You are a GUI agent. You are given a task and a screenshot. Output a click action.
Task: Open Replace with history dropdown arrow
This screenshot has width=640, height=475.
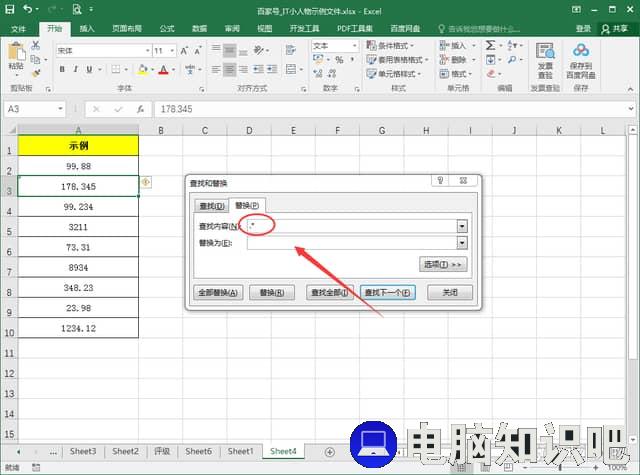point(462,243)
